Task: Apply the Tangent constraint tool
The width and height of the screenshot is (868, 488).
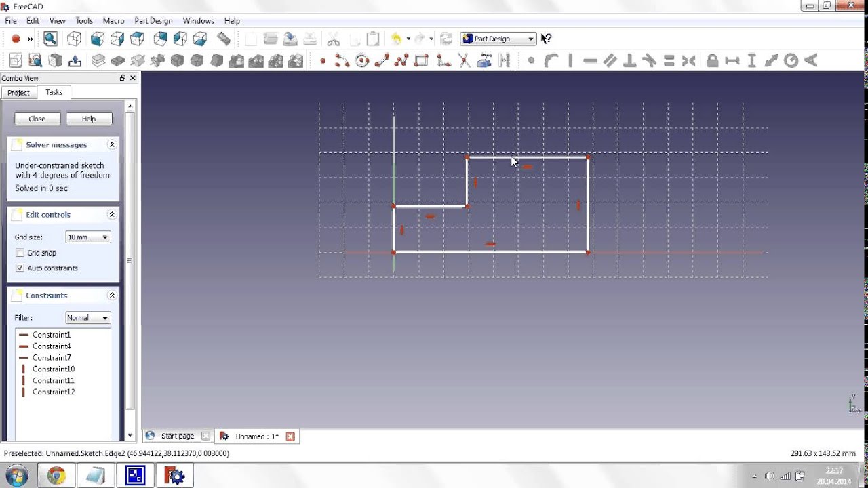Action: [x=649, y=61]
